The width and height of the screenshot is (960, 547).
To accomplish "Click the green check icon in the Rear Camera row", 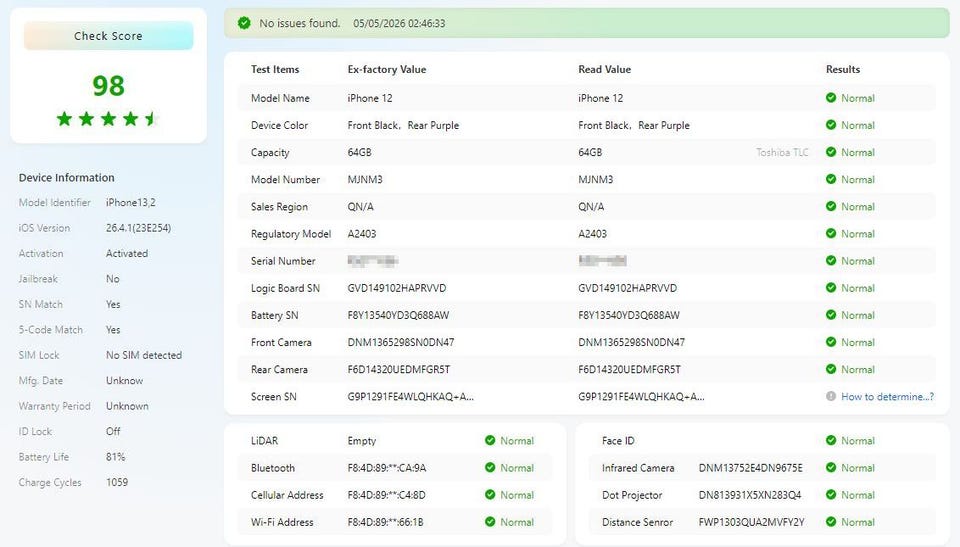I will pyautogui.click(x=831, y=369).
